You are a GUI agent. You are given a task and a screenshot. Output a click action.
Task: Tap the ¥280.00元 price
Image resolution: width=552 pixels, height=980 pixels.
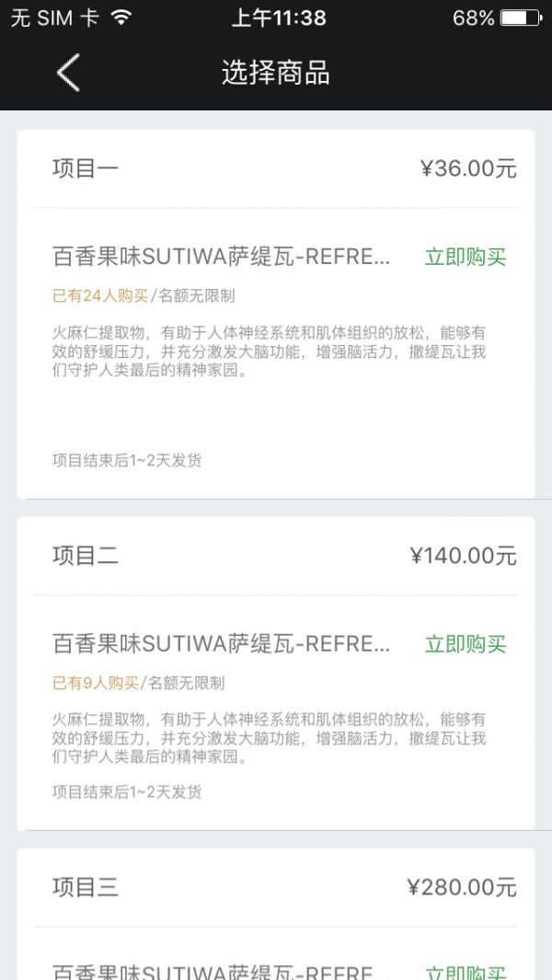462,887
